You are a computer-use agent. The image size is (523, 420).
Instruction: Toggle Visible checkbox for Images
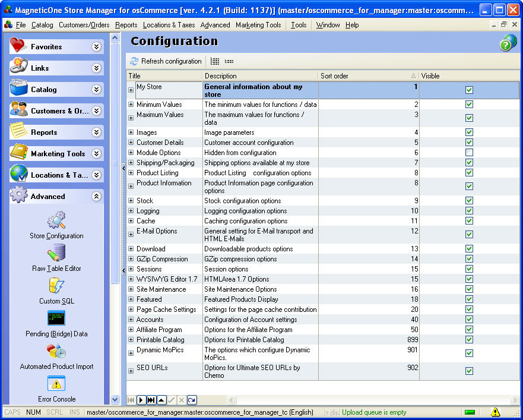pyautogui.click(x=470, y=132)
